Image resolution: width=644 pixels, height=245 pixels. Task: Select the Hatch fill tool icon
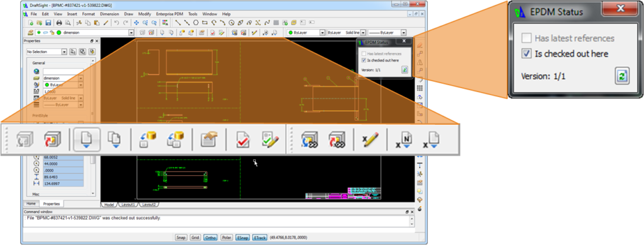pos(276,23)
